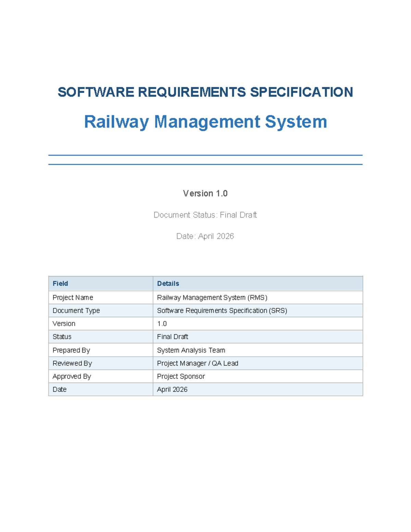Select the 'Railway Management System' title

click(x=206, y=122)
